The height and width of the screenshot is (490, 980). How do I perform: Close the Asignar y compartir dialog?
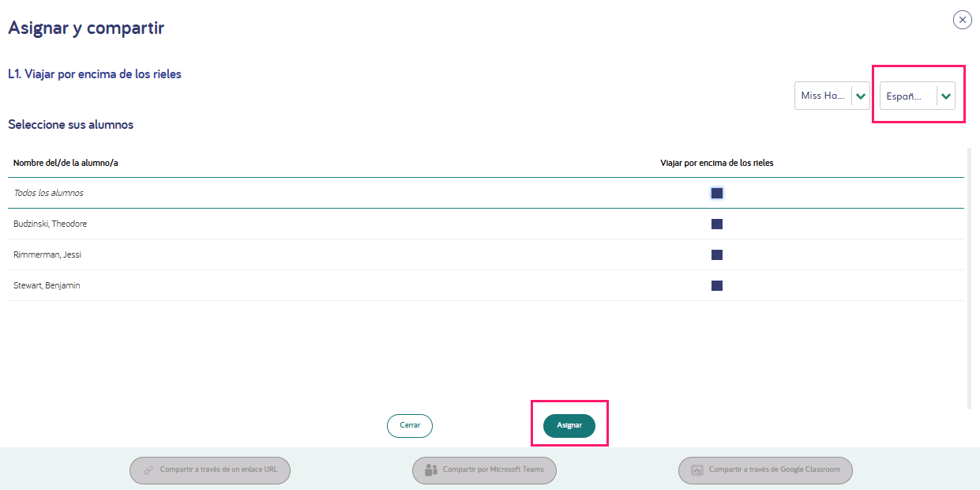962,20
